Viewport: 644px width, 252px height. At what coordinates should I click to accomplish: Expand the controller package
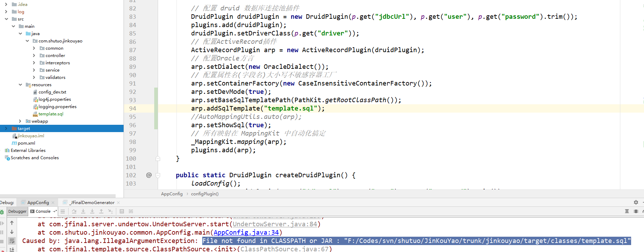[x=34, y=56]
